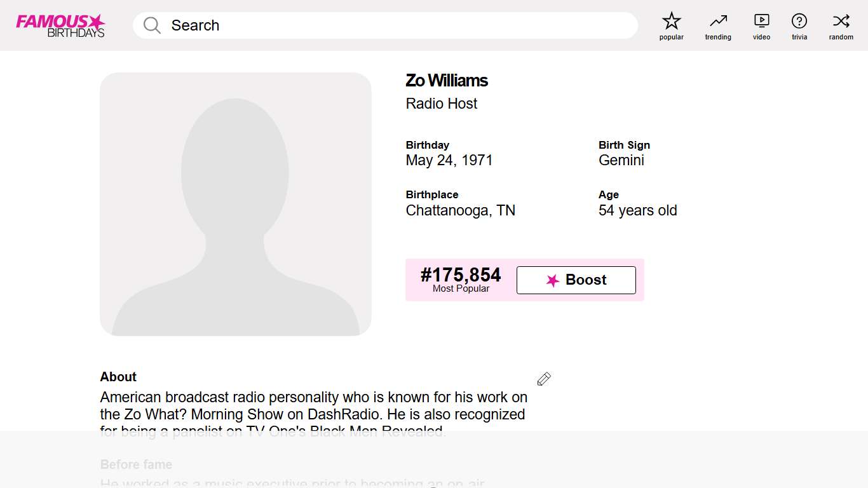Click the placeholder profile photo

[236, 204]
